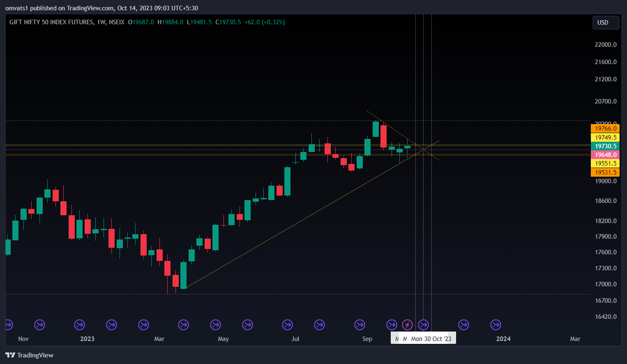Click the 18600.0 price axis label
Screen dimensions: 627x364
(x=606, y=201)
